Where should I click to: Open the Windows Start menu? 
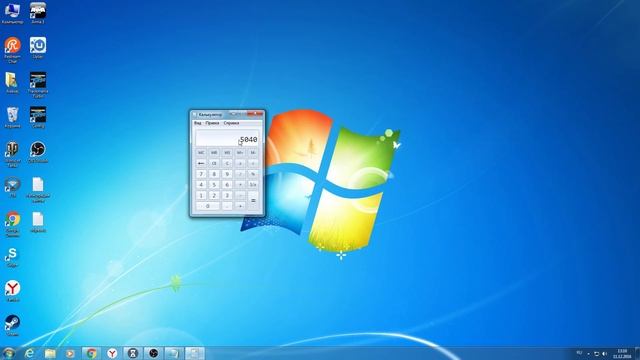coord(9,353)
